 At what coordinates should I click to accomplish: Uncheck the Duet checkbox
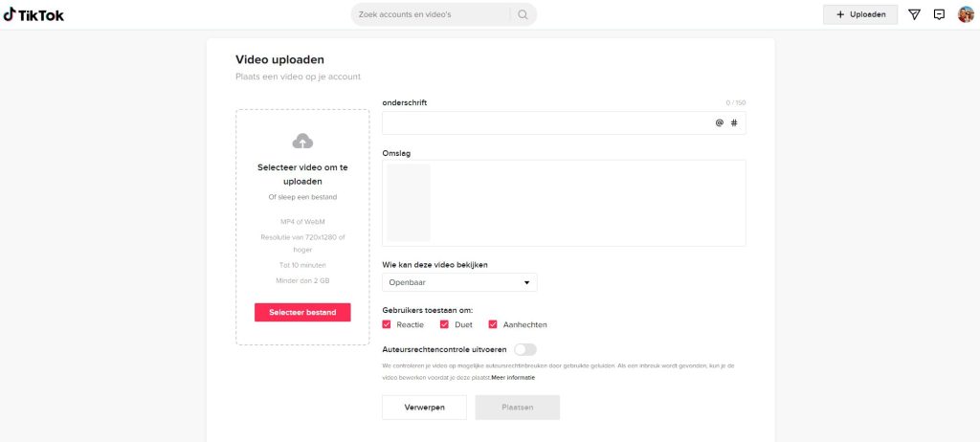[444, 324]
